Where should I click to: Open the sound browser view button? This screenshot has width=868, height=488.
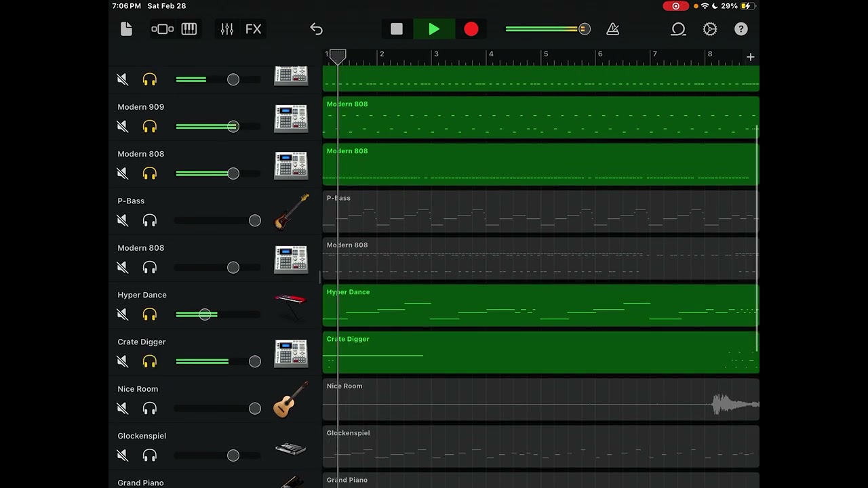point(163,29)
